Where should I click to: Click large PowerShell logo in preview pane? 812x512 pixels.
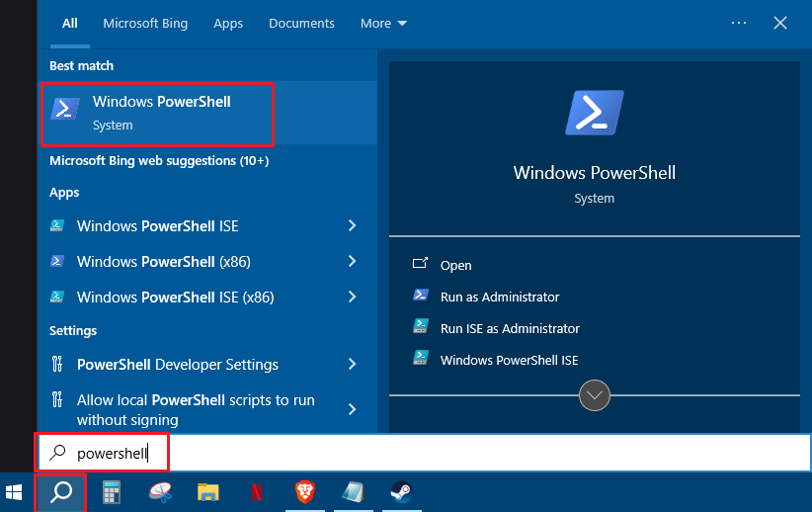[595, 113]
